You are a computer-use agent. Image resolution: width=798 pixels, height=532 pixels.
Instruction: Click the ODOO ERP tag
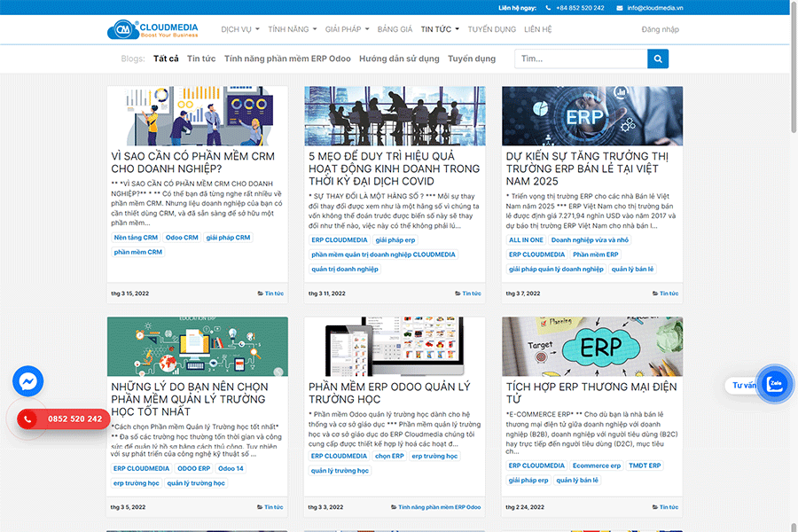click(x=193, y=468)
